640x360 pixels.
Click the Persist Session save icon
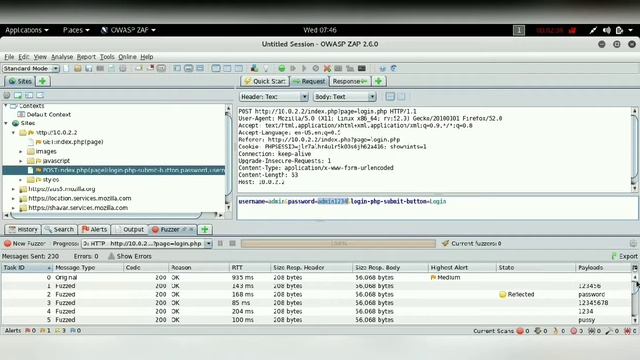[89, 69]
